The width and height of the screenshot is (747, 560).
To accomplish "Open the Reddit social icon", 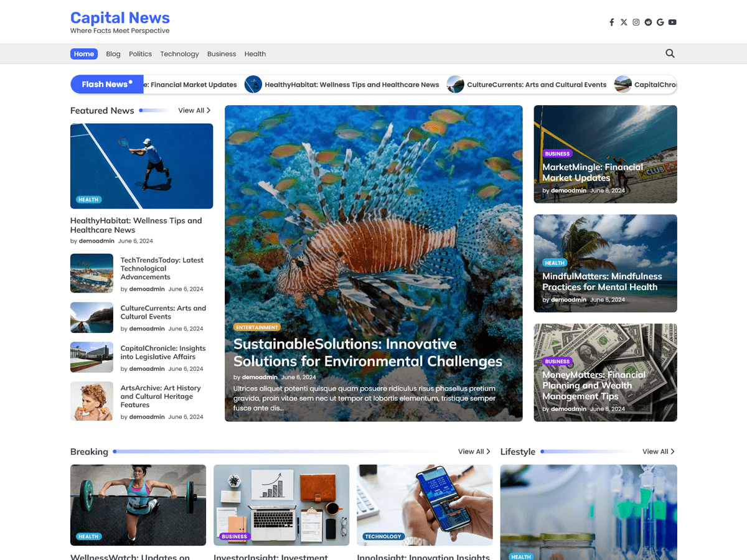I will pyautogui.click(x=648, y=22).
